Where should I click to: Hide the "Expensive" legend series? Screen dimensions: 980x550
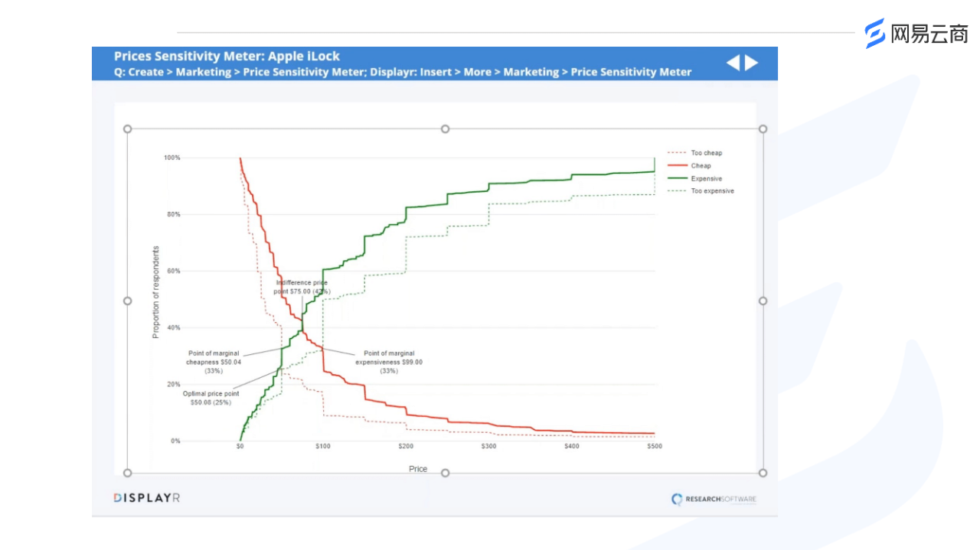click(706, 179)
